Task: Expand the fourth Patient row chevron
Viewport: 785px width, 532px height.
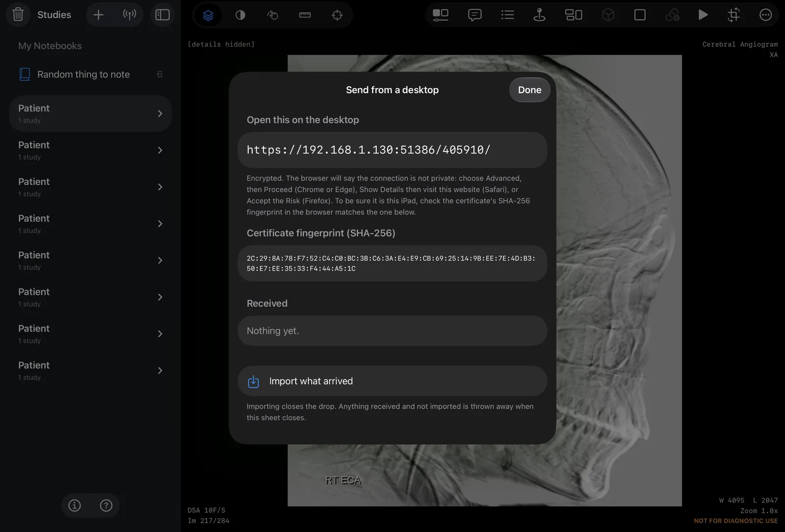Action: point(160,224)
